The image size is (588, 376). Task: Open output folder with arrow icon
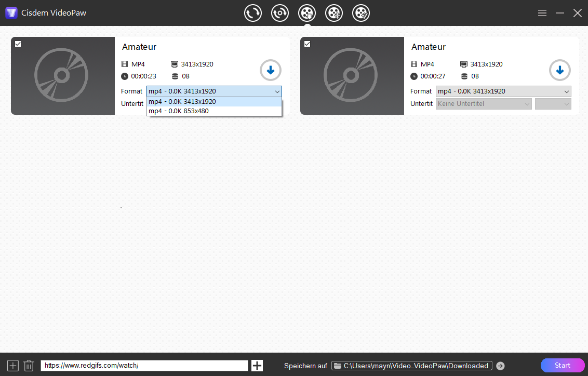coord(500,366)
